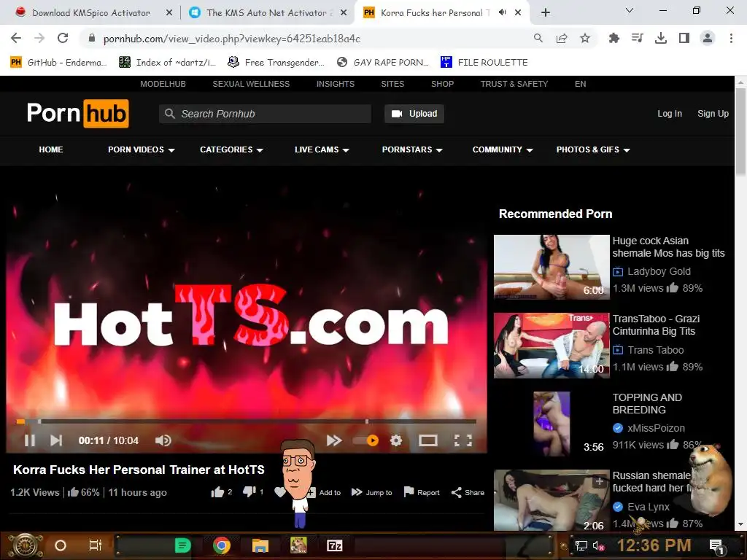Open the Windows Start button in taskbar
This screenshot has height=560, width=747.
24,545
